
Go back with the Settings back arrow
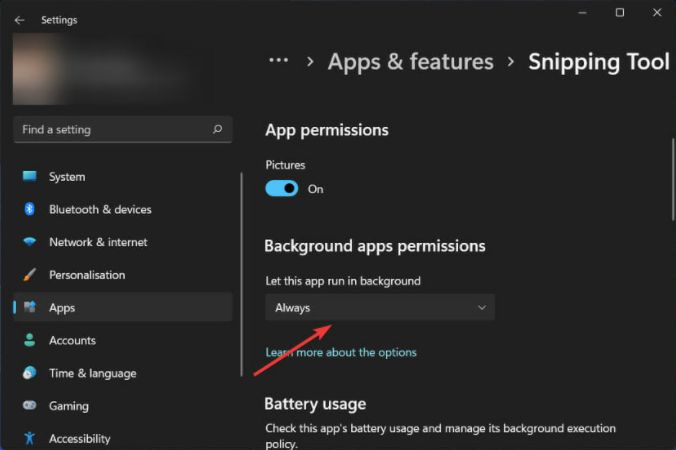(x=19, y=20)
